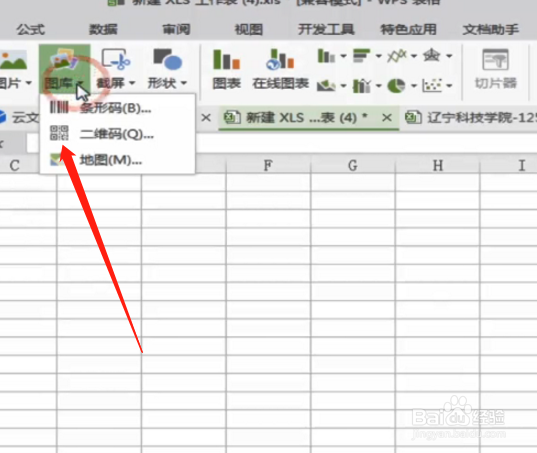Viewport: 537px width, 453px height.
Task: Open the 特色应用 ribbon tab
Action: pos(409,30)
